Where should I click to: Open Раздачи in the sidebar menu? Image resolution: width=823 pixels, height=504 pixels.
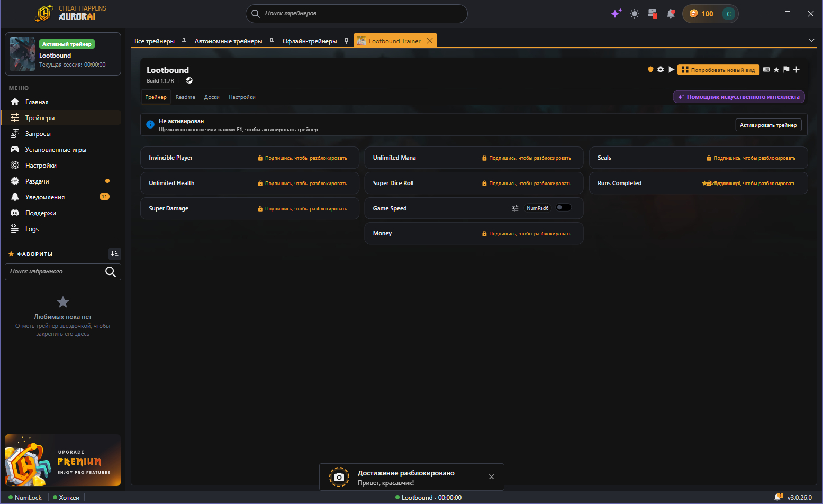coord(63,181)
